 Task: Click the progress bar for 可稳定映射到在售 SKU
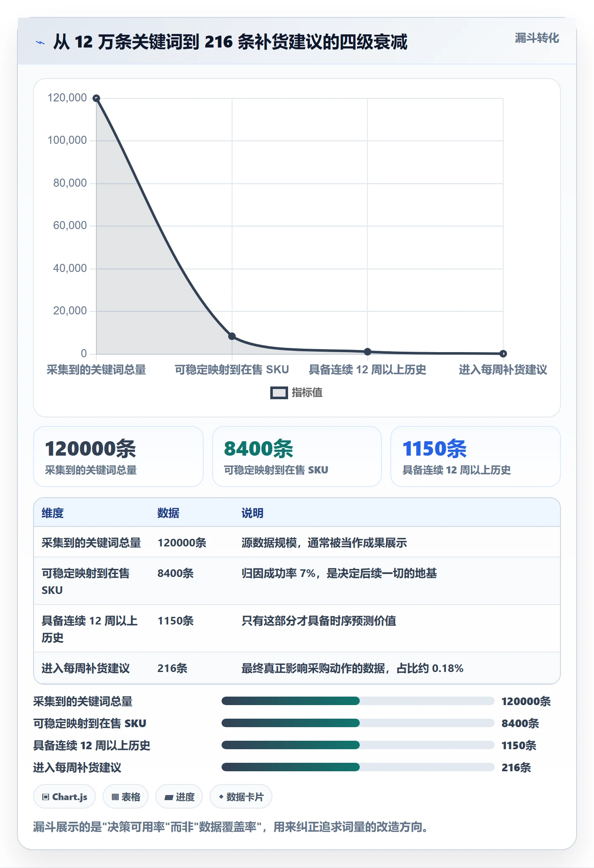(358, 723)
